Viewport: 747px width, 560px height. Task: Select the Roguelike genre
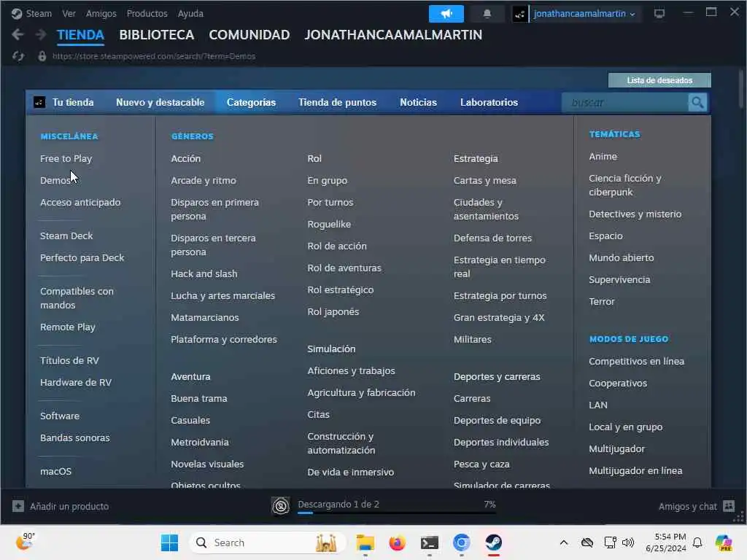point(329,225)
